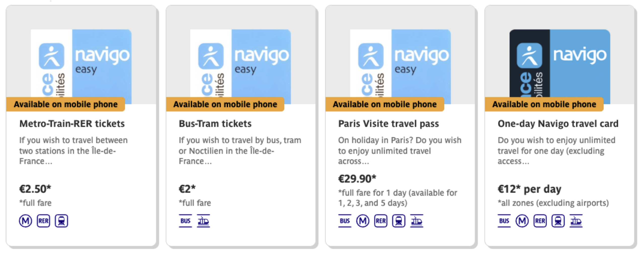The height and width of the screenshot is (257, 644).
Task: Click RER icon in Metro-Train-RER tickets card
Action: point(43,221)
